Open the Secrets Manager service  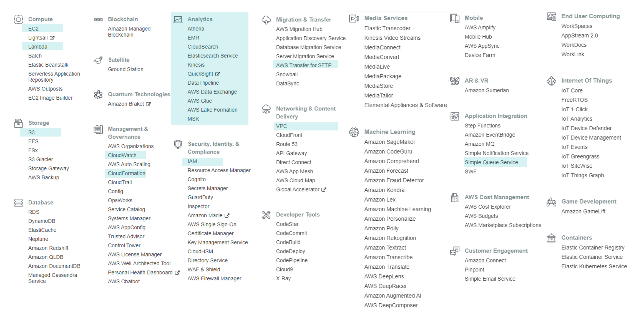[x=208, y=188]
